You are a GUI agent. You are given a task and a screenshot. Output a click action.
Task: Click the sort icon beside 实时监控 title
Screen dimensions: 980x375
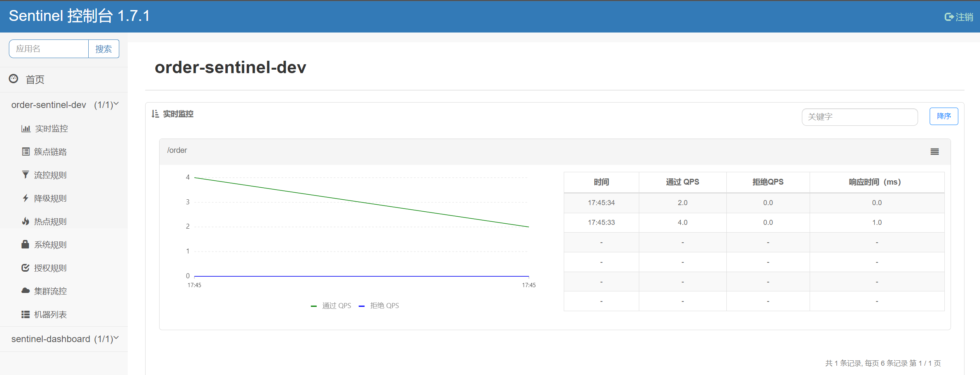coord(155,114)
